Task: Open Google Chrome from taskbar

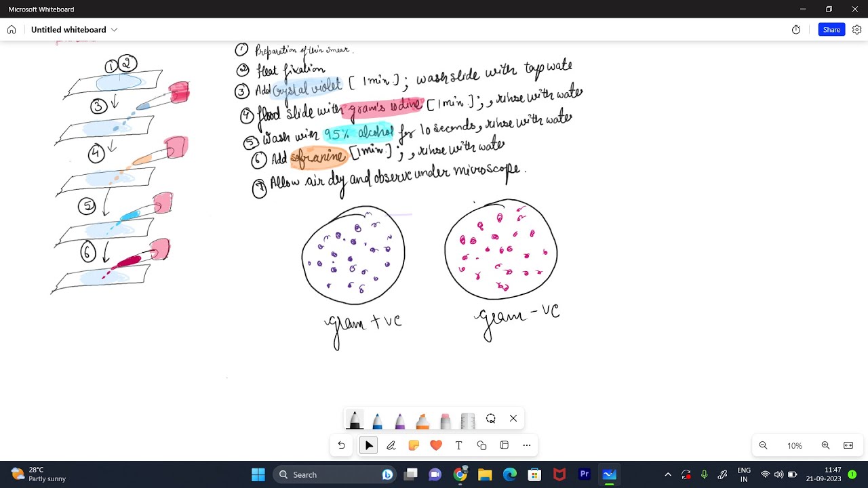Action: [460, 474]
